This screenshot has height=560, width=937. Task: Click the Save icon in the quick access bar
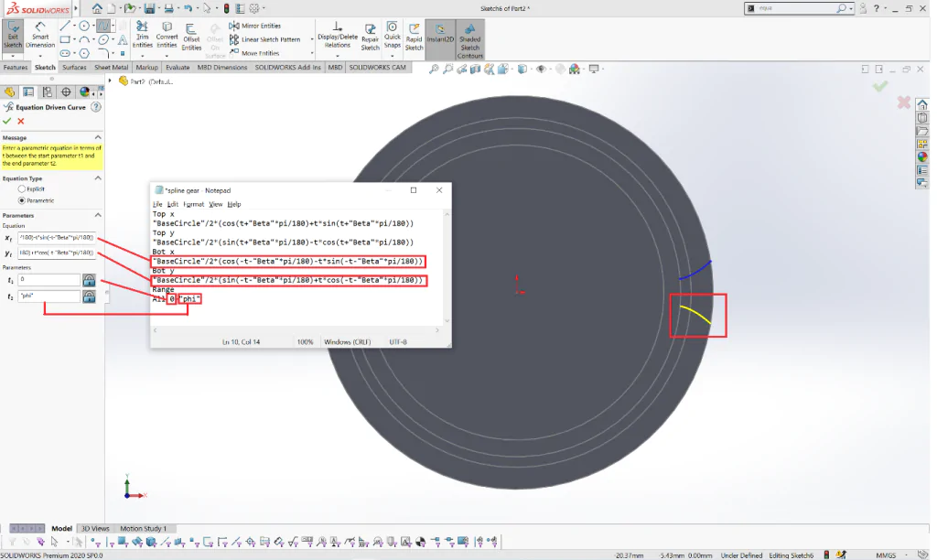149,8
